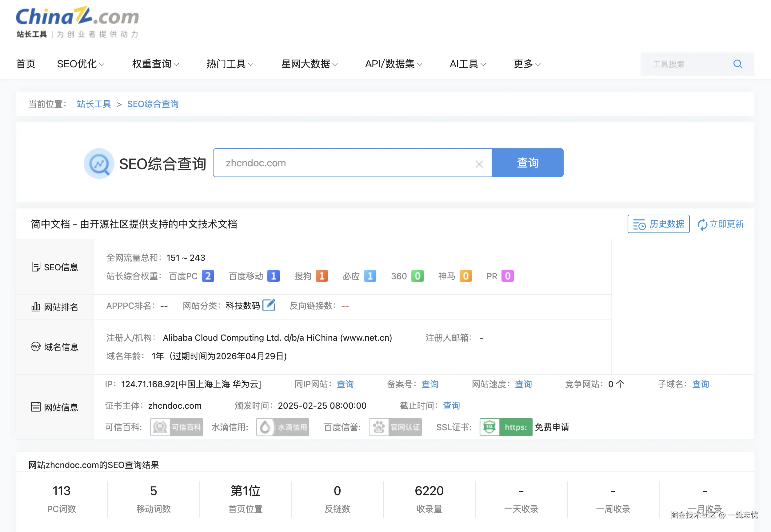Image resolution: width=771 pixels, height=532 pixels.
Task: Click the 百度信誉 官网认证 badge
Action: (395, 427)
